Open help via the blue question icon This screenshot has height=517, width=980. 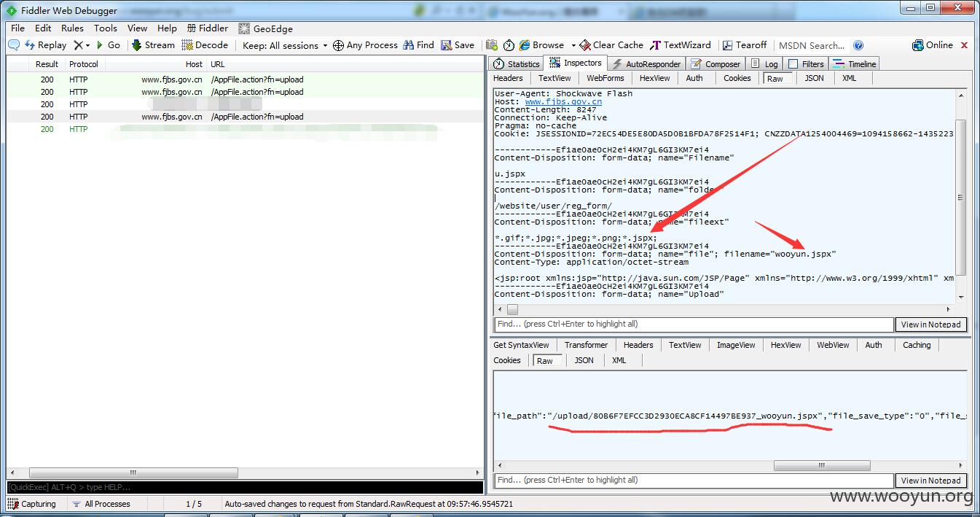858,45
